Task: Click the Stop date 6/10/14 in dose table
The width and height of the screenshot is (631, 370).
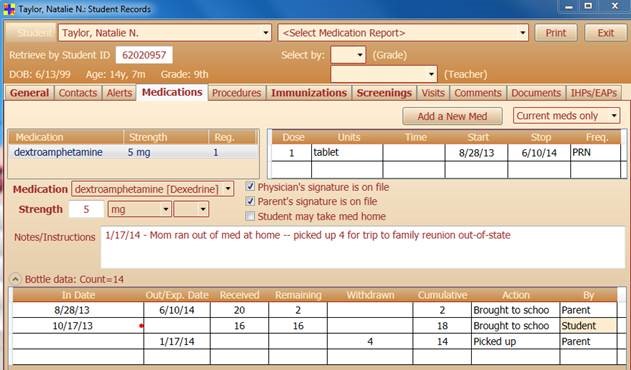Action: 539,153
